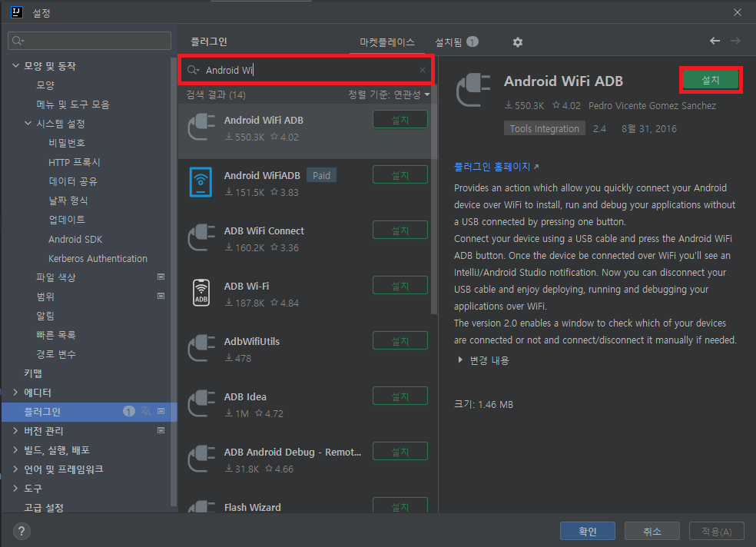Click the ADB Android Debug plug icon
The height and width of the screenshot is (547, 756).
tap(201, 459)
